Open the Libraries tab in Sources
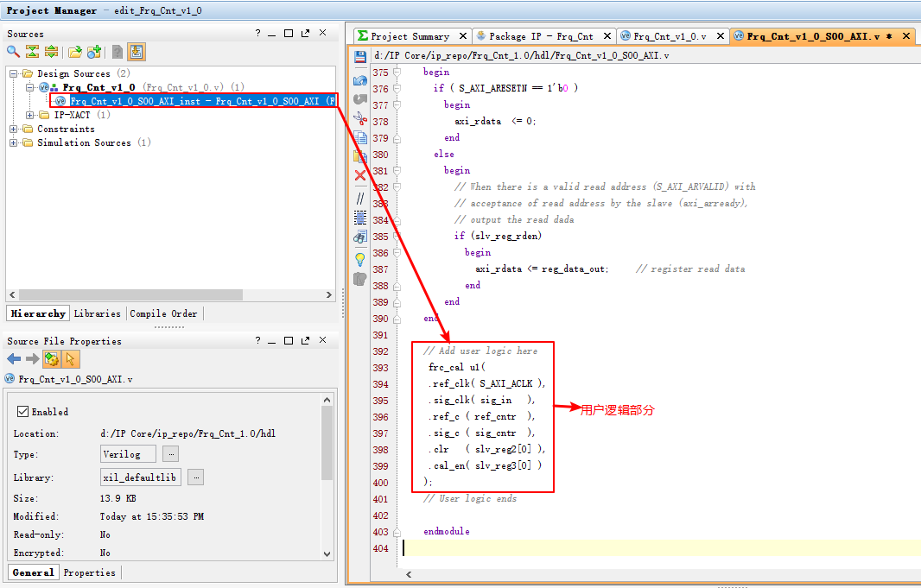Viewport: 921px width, 588px height. tap(97, 313)
